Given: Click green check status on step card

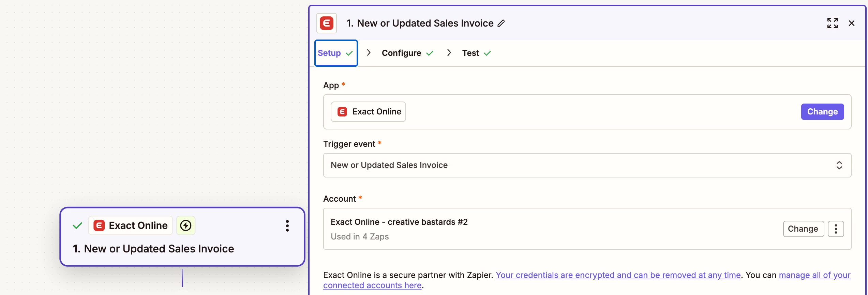Looking at the screenshot, I should tap(78, 226).
